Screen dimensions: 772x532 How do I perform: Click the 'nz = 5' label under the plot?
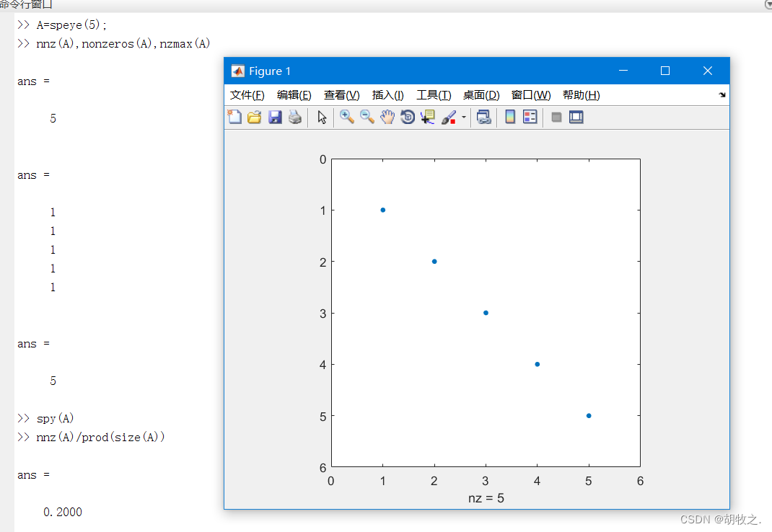(486, 498)
